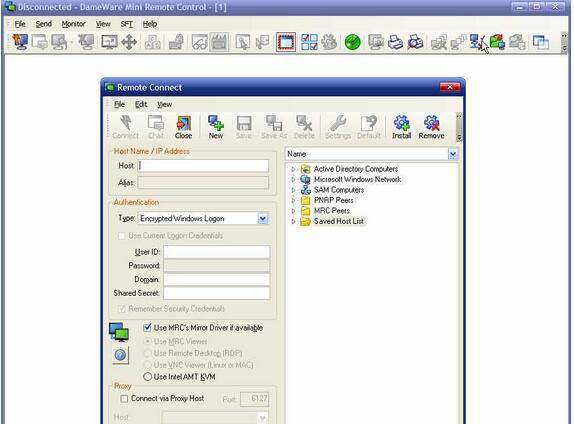Click the New host entry icon
Viewport: 574px width, 424px height.
coord(216,127)
